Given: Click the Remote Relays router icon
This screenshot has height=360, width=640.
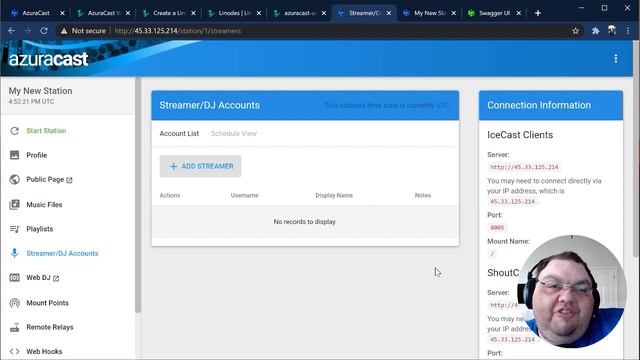Looking at the screenshot, I should 14,327.
